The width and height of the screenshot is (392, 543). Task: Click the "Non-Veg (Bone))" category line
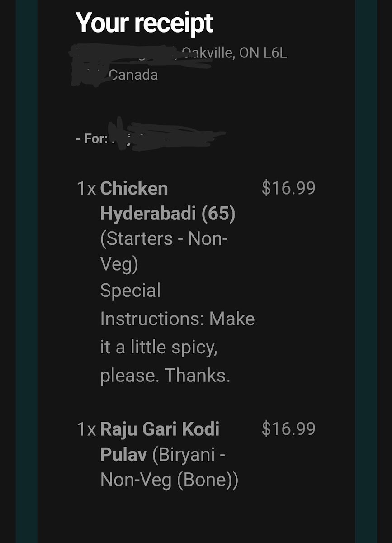tap(169, 480)
